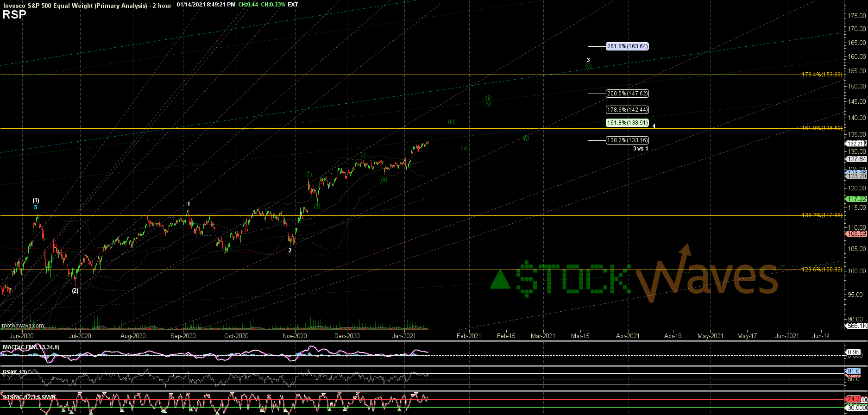Click the Dec-2020 date axis label
The height and width of the screenshot is (415, 868).
pyautogui.click(x=347, y=336)
